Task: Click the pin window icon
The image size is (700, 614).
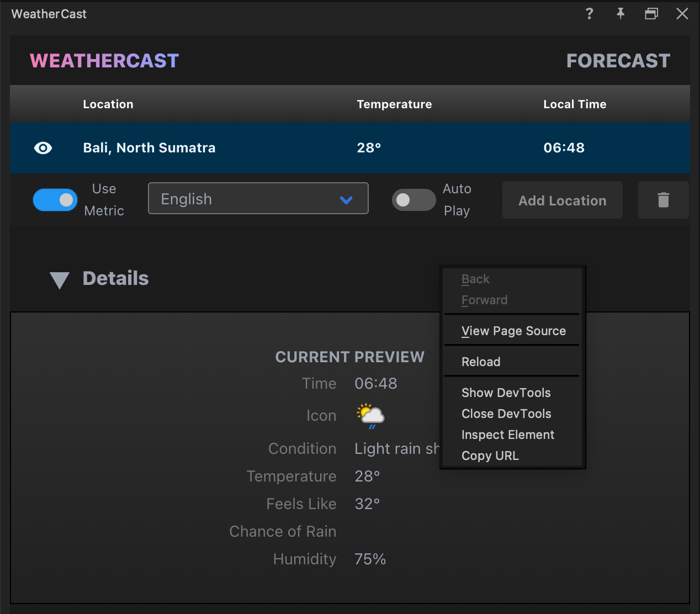Action: pos(620,14)
